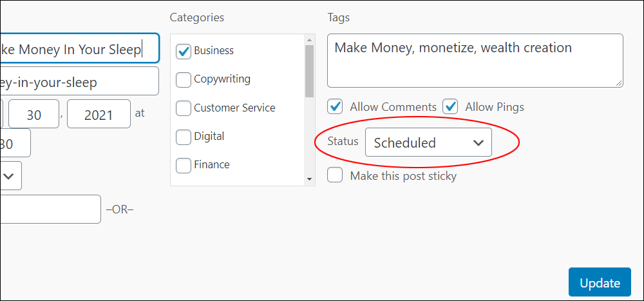644x301 pixels.
Task: Enable the Finance category checkbox
Action: [183, 165]
